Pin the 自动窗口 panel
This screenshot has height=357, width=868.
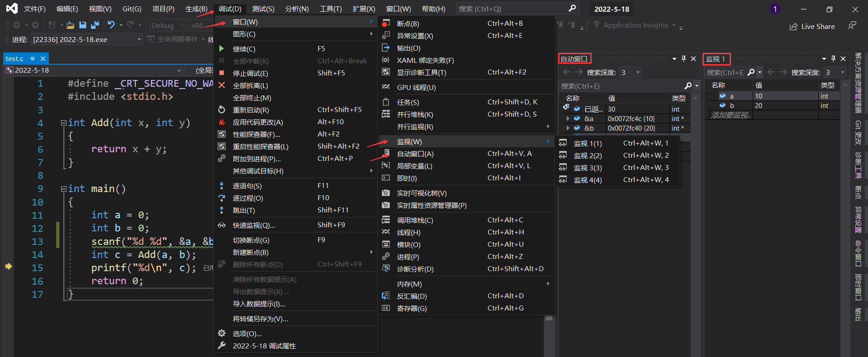point(683,59)
